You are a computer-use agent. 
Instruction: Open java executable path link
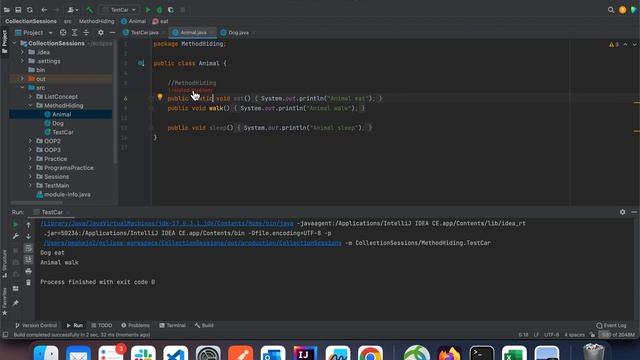click(167, 224)
